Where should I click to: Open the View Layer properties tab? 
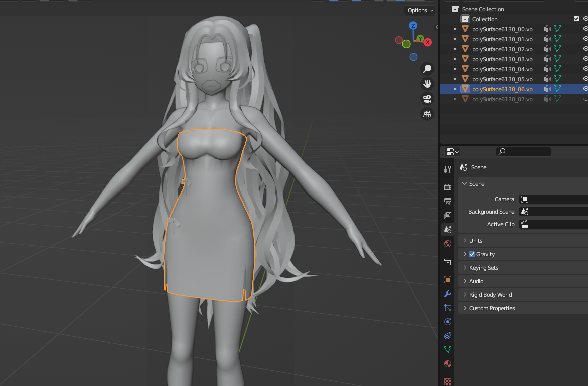tap(448, 215)
